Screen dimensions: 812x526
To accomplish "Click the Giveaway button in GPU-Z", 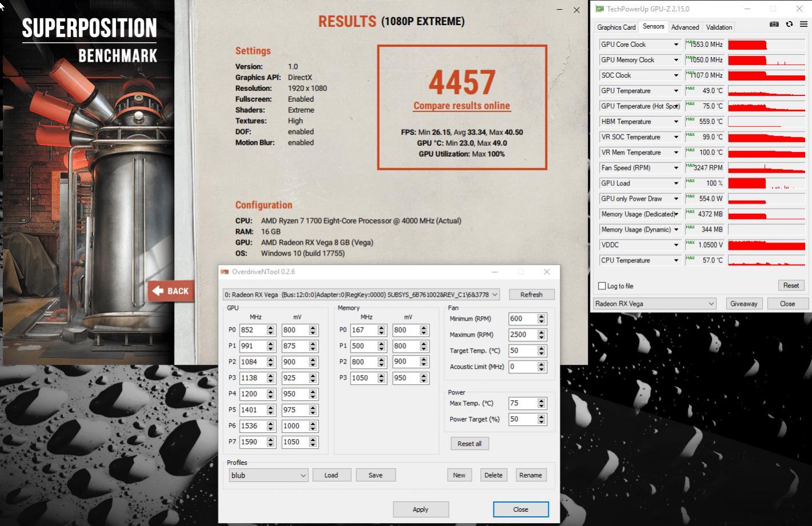I will (743, 304).
